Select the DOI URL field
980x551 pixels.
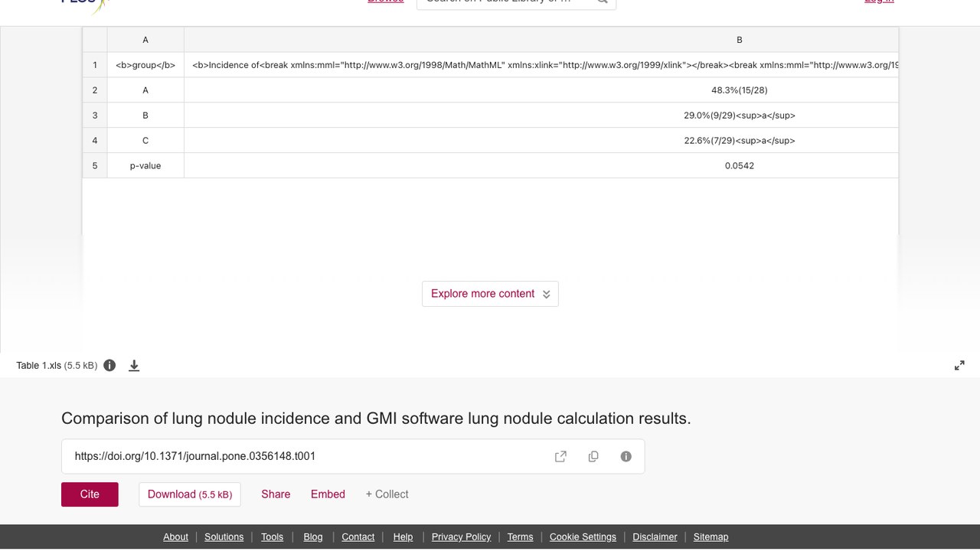coord(353,456)
